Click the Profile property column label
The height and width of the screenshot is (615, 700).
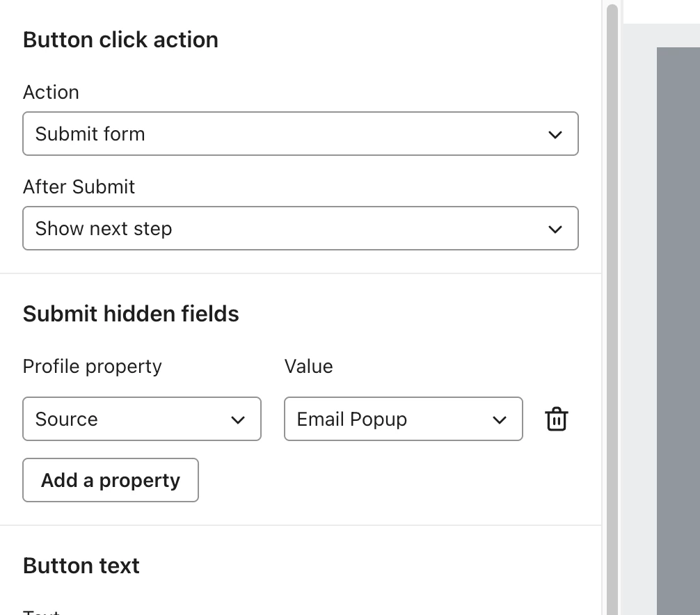(x=92, y=367)
